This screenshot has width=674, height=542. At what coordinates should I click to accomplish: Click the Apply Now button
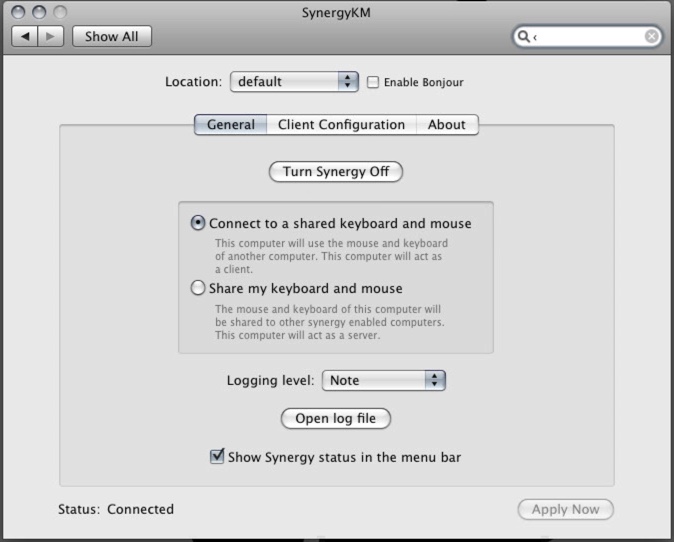coord(566,509)
